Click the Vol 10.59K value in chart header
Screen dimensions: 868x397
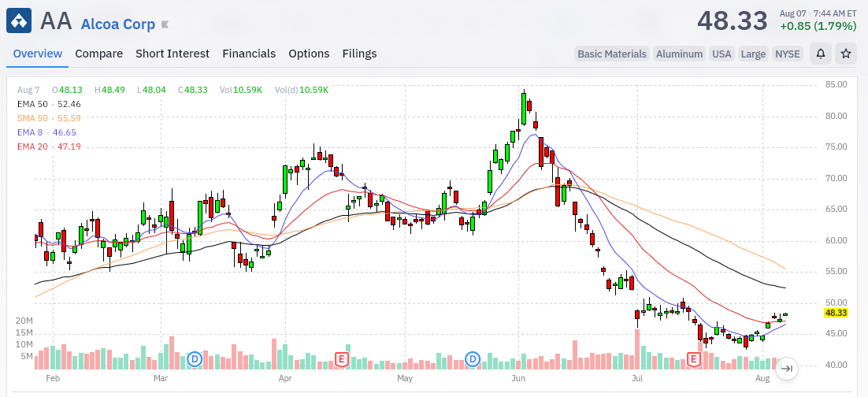241,90
